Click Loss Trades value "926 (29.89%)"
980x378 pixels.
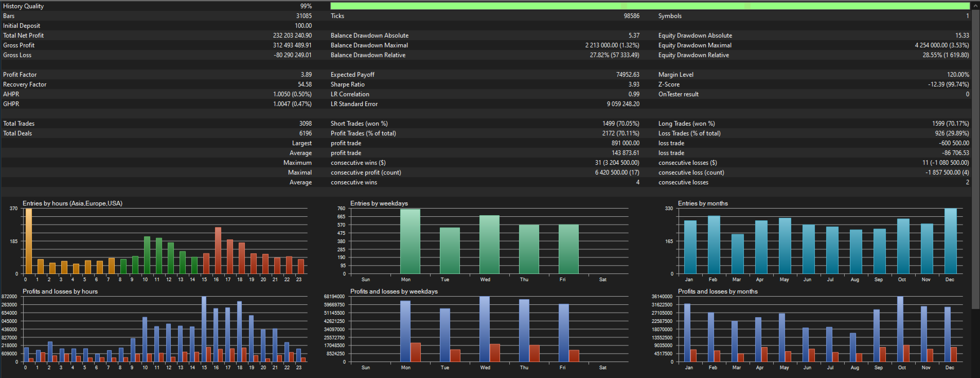952,133
